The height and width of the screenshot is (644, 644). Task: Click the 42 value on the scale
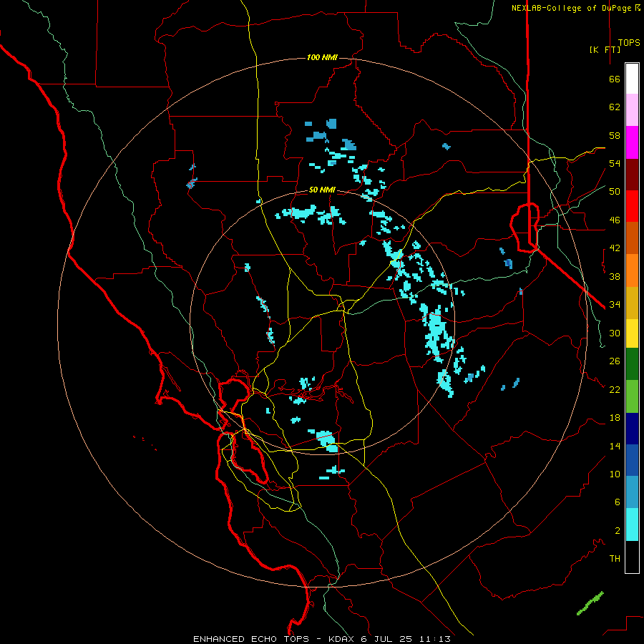coord(615,248)
